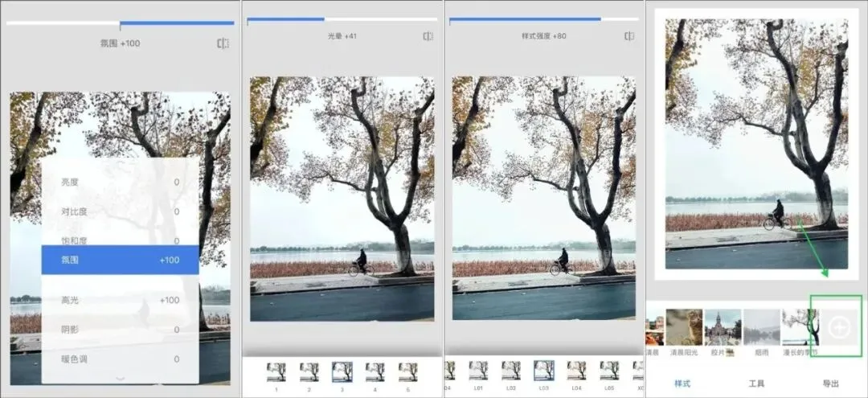This screenshot has height=398, width=868.
Task: Expand list with the down chevron below 暖色调
Action: point(120,379)
